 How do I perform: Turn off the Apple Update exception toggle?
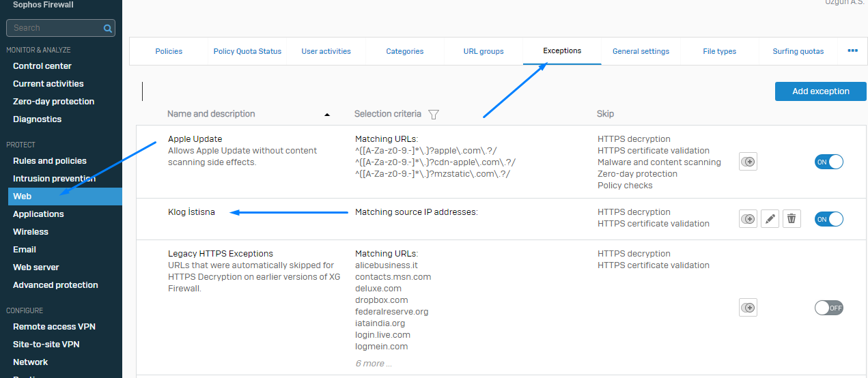(x=829, y=162)
